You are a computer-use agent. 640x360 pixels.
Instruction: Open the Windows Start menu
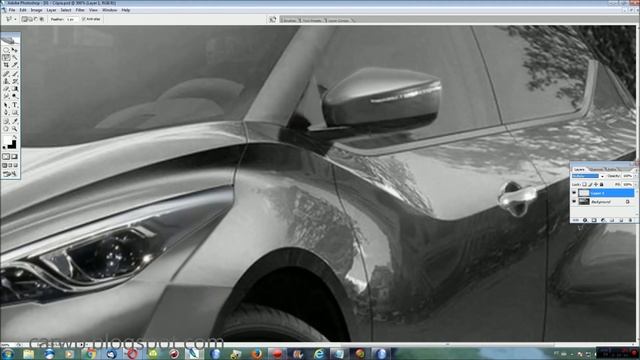pyautogui.click(x=7, y=353)
